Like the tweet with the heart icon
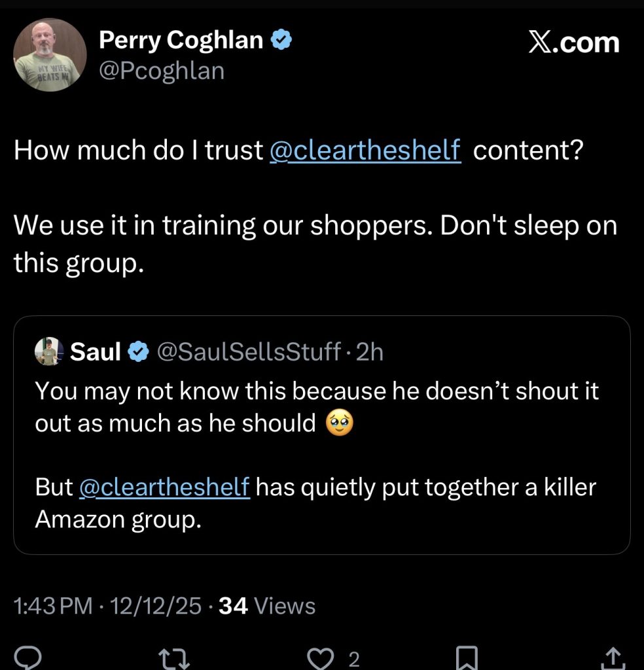Image resolution: width=644 pixels, height=670 pixels. coord(320,658)
